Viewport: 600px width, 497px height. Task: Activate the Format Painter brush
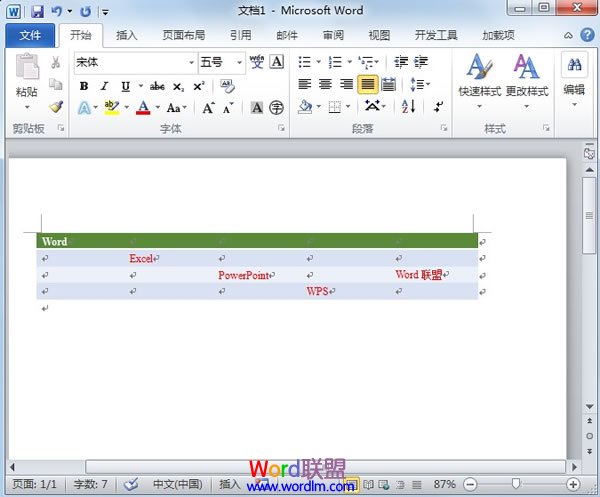tap(56, 107)
